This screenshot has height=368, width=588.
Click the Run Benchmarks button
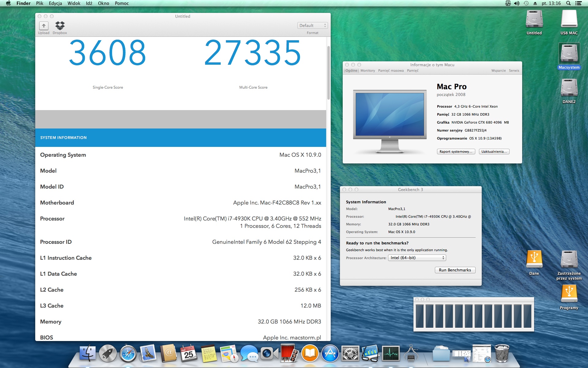point(455,270)
